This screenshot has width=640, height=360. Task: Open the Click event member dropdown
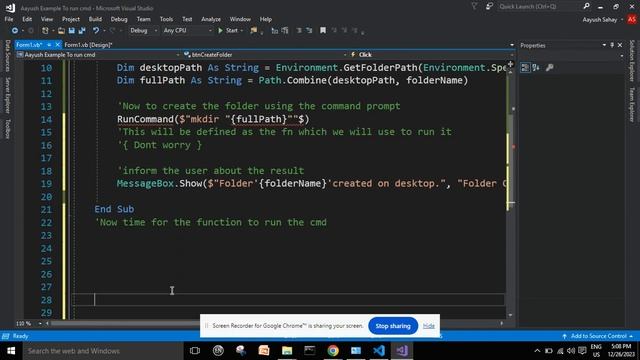431,55
